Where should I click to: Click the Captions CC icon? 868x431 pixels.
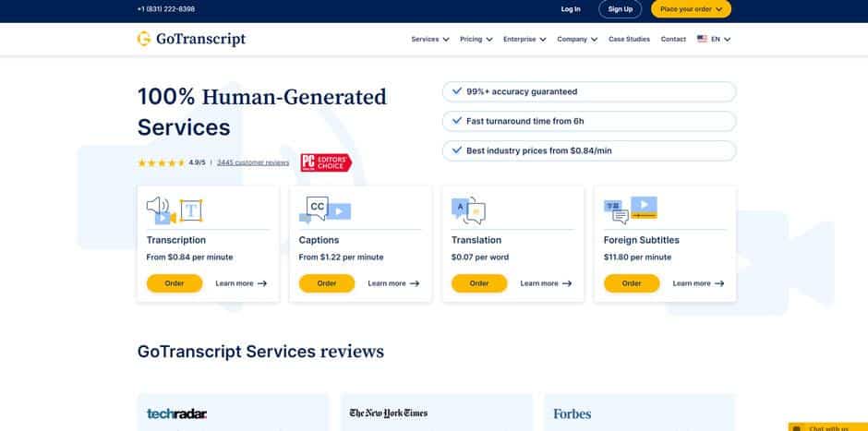325,210
